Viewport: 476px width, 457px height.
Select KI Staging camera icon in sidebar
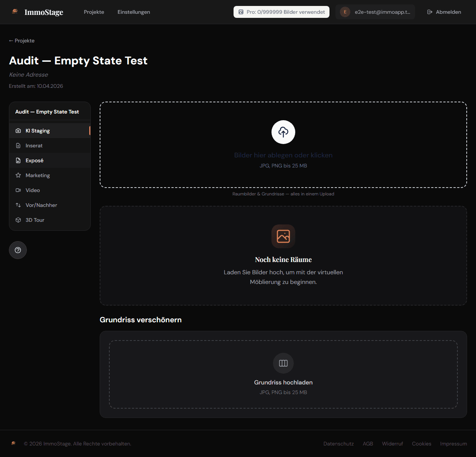coord(18,131)
